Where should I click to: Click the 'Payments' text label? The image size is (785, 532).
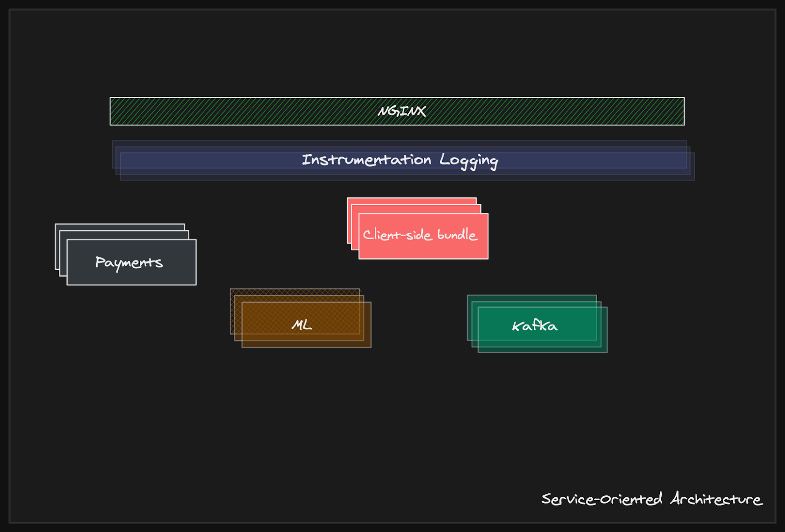click(129, 263)
